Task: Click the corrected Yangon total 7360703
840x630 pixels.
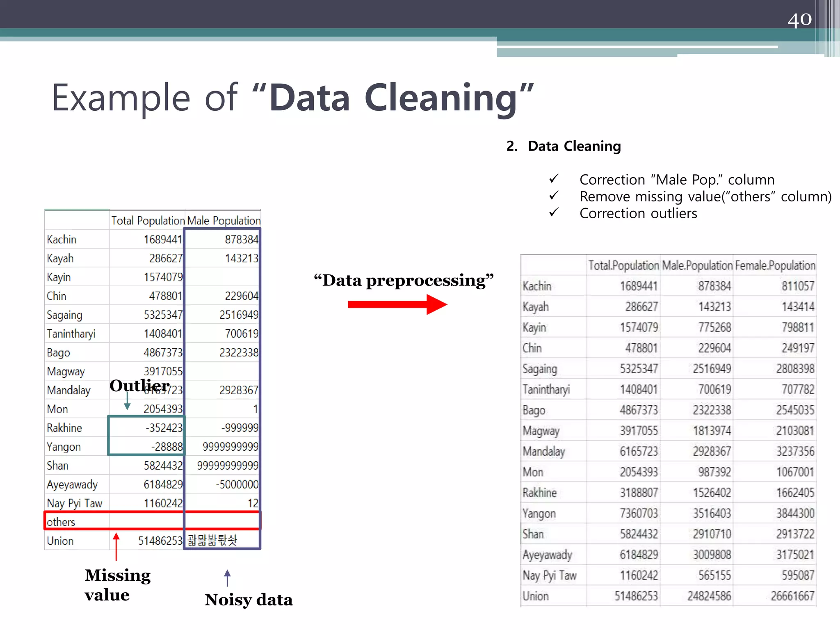Action: (x=639, y=513)
